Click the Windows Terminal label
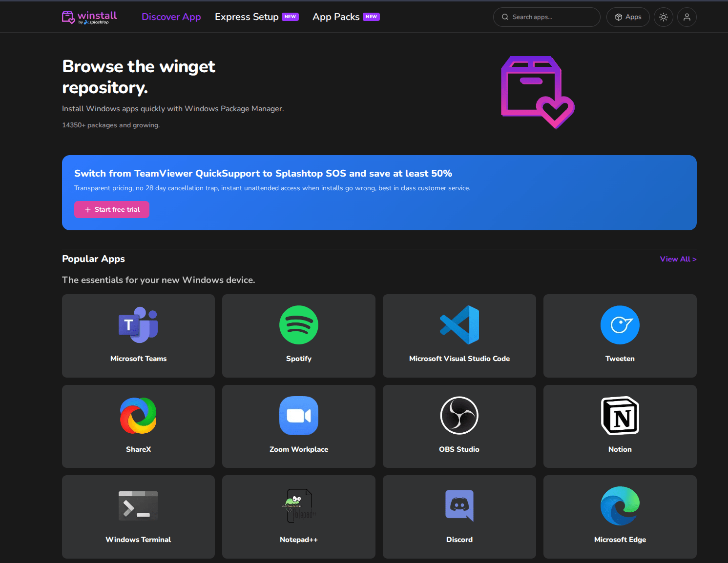Screen dimensions: 728x563 pos(138,540)
